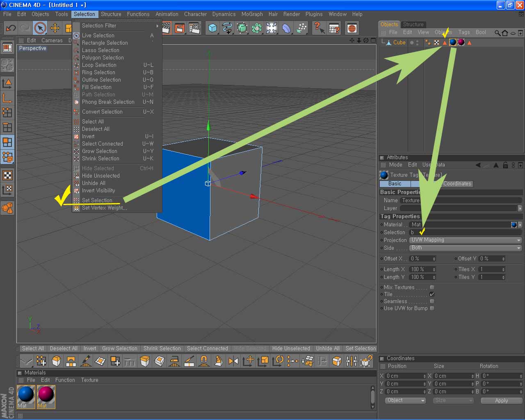Click the search magnifier in Objects manager
This screenshot has width=525, height=420.
point(497,32)
